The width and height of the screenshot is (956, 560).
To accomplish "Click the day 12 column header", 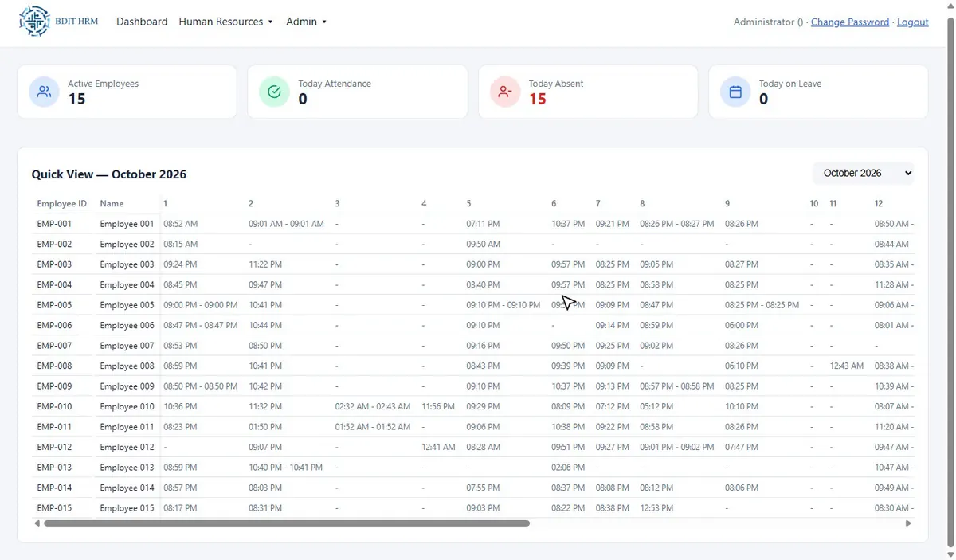I will pos(879,204).
